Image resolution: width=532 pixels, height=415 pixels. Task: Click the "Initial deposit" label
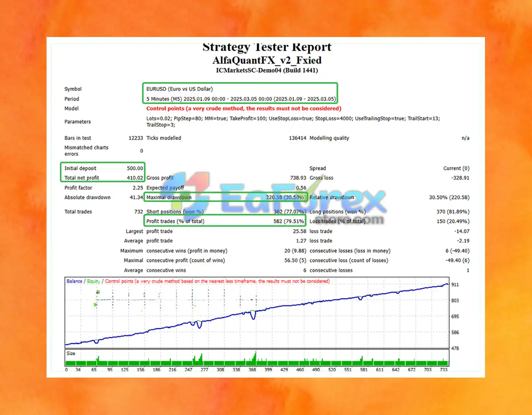click(x=80, y=168)
